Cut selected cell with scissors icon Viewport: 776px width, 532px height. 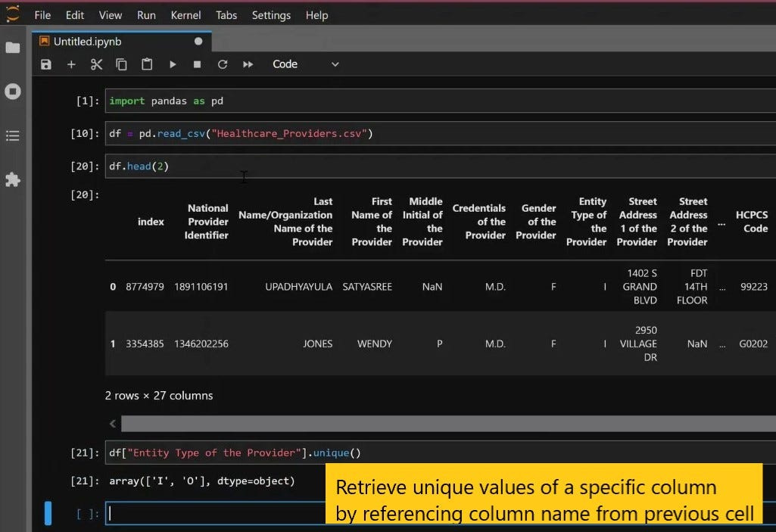96,64
